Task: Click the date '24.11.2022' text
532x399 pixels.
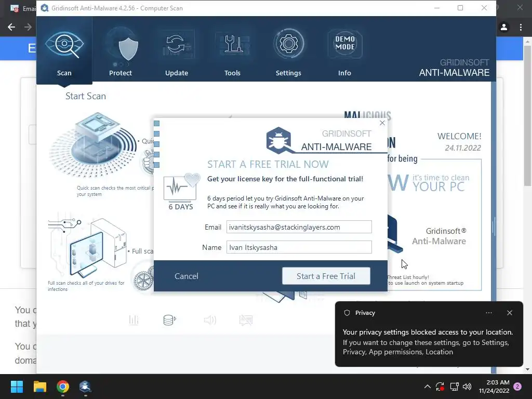Action: [x=463, y=148]
